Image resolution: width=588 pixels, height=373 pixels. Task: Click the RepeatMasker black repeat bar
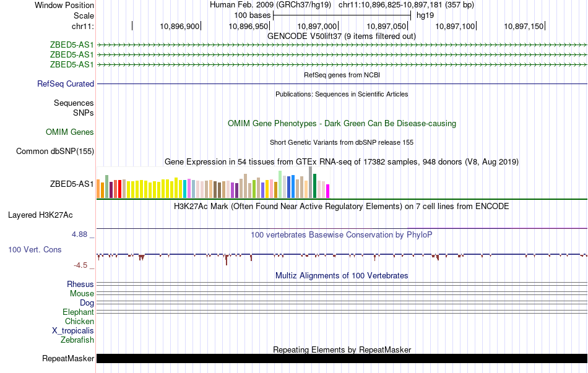342,358
